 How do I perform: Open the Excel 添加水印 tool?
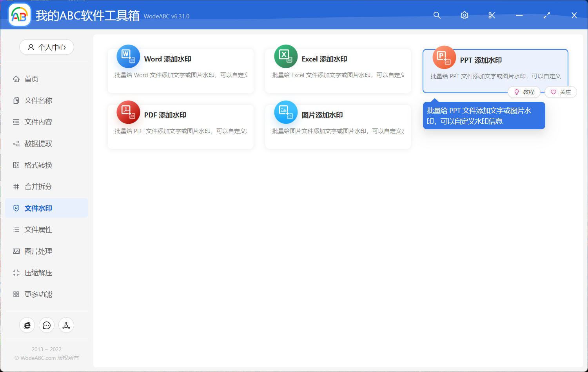coord(338,70)
